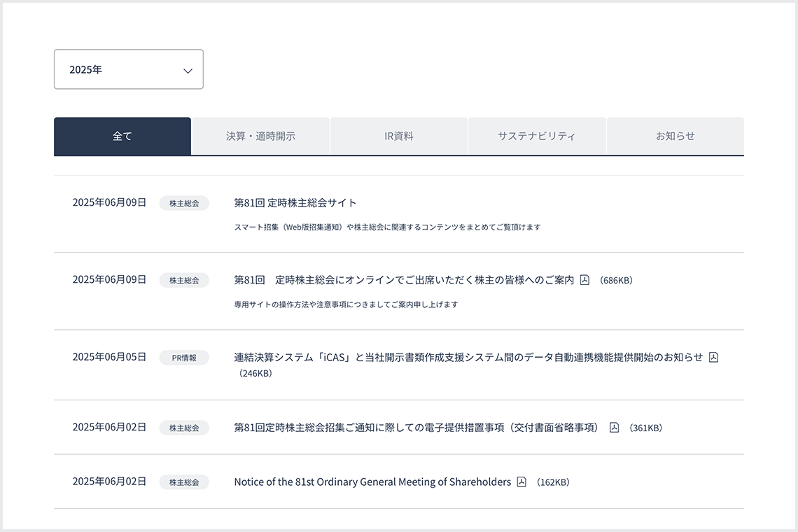The image size is (798, 532).
Task: Click PDF icon next to 361KB file
Action: click(x=615, y=428)
